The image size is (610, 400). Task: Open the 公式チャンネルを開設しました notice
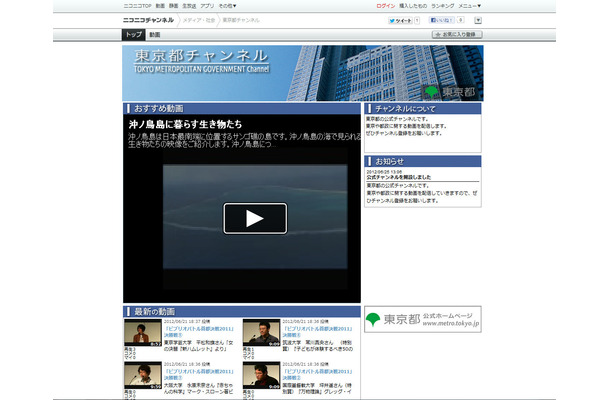(x=399, y=177)
